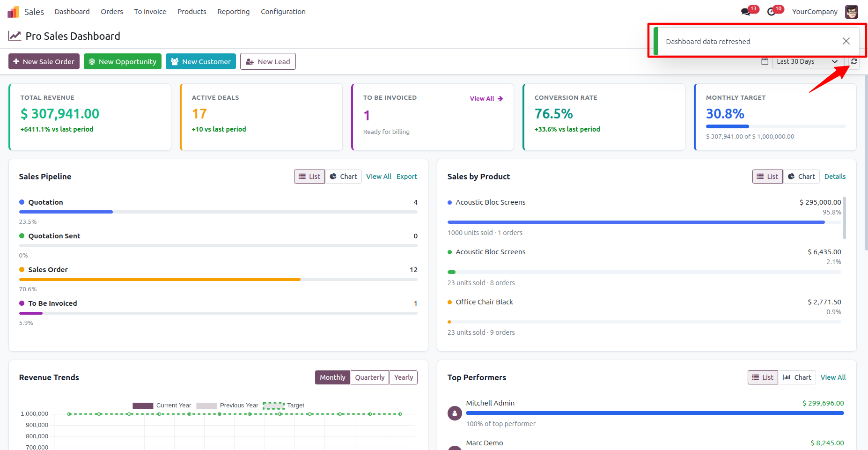Dismiss the Dashboard data refreshed notification
Viewport: 868px width, 450px height.
tap(846, 41)
